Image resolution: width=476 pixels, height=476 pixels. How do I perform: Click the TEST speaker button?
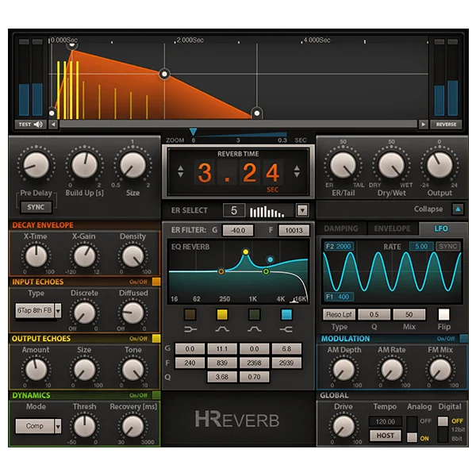click(31, 125)
